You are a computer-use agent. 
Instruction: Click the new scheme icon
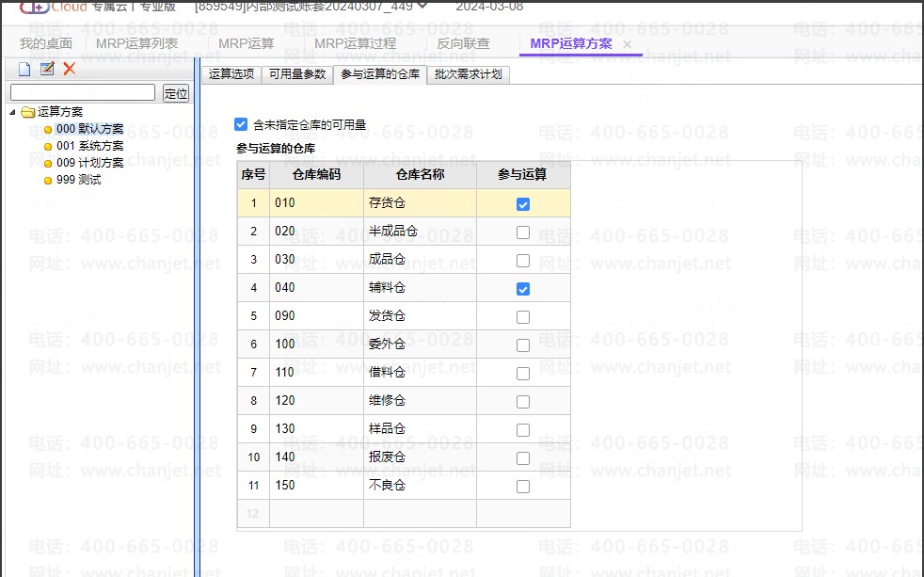[x=24, y=69]
